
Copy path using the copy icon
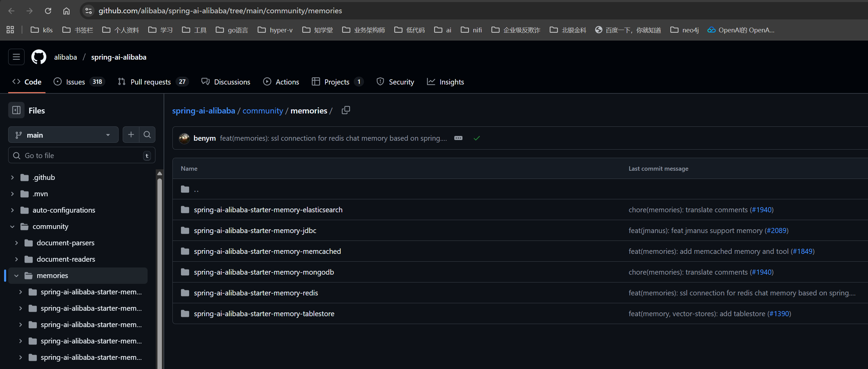pyautogui.click(x=346, y=110)
